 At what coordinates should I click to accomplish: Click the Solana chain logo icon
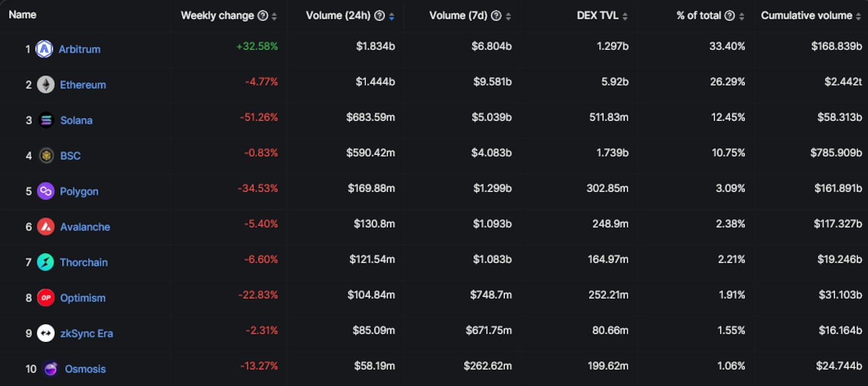[x=46, y=120]
